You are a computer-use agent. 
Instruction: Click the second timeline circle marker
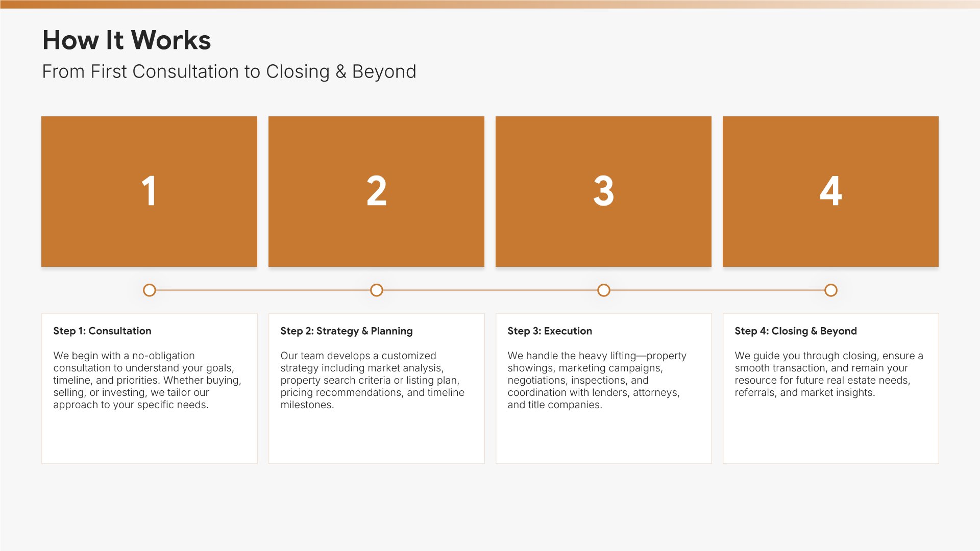coord(377,290)
